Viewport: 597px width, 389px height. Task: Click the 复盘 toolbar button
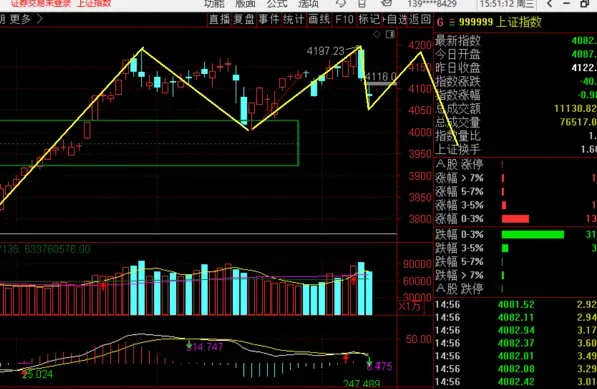click(x=244, y=19)
